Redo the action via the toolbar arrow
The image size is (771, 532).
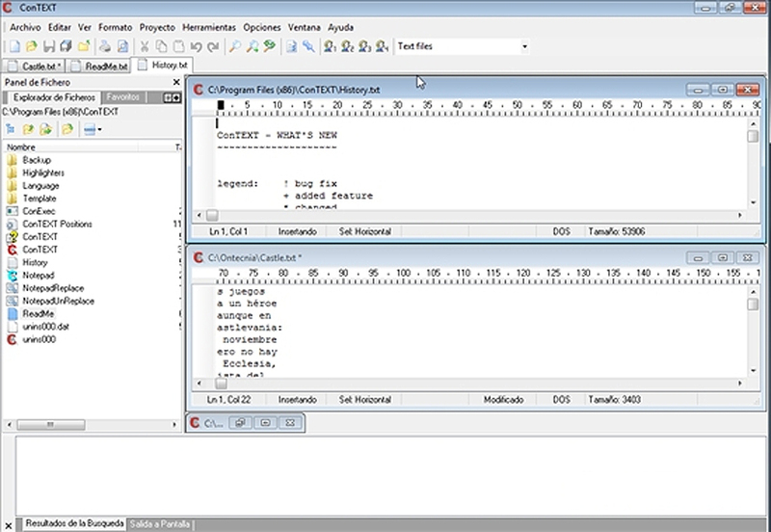213,46
